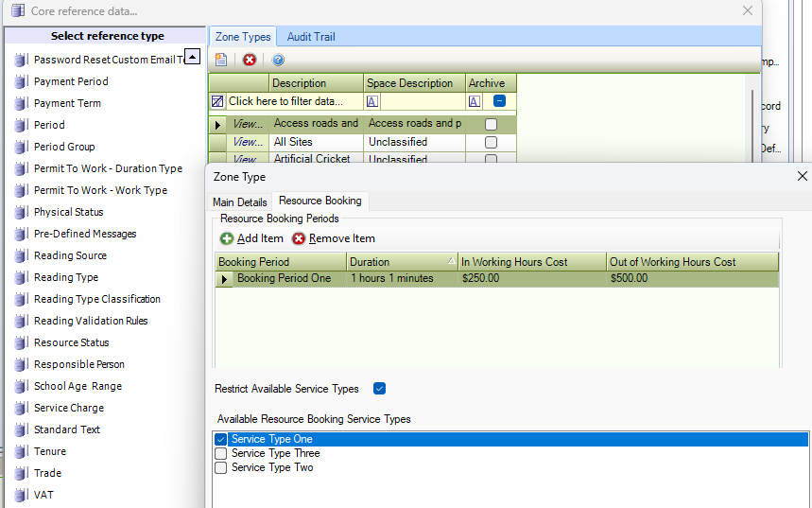Viewport: 812px width, 508px height.
Task: Open help with blue question mark icon
Action: click(278, 60)
